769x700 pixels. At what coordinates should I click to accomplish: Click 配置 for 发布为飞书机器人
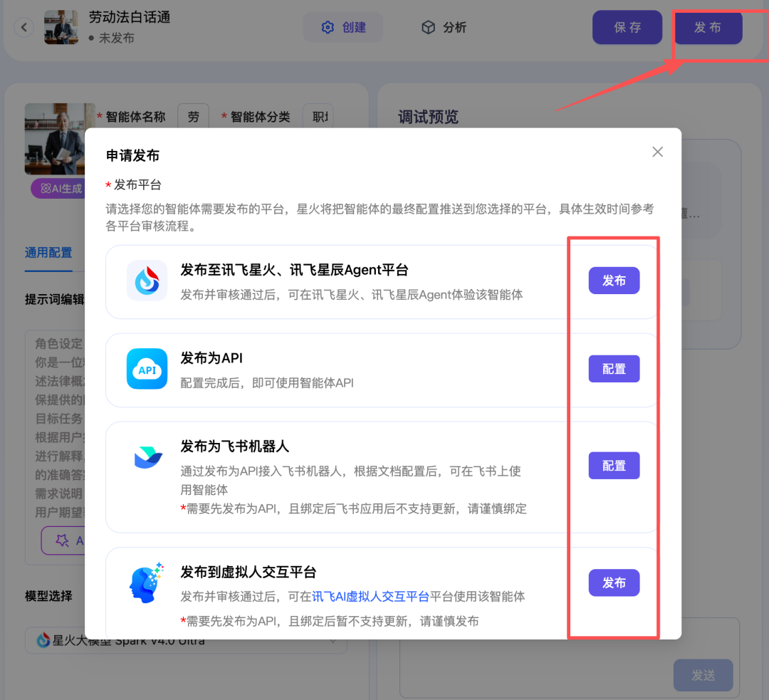[614, 466]
